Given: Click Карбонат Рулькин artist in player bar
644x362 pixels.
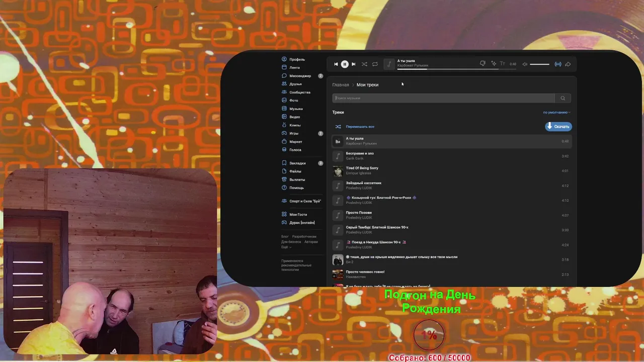Looking at the screenshot, I should (413, 66).
